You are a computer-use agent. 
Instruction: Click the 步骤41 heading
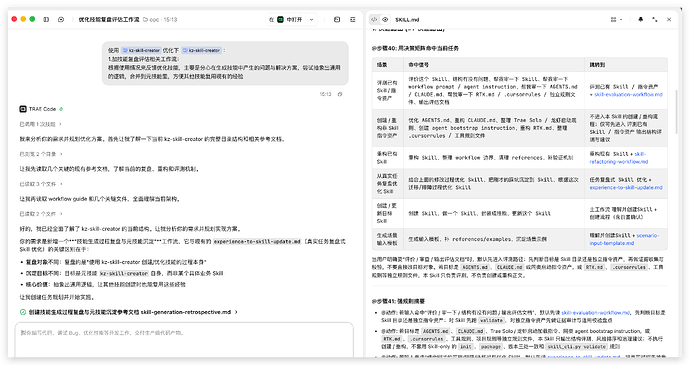[x=398, y=301]
